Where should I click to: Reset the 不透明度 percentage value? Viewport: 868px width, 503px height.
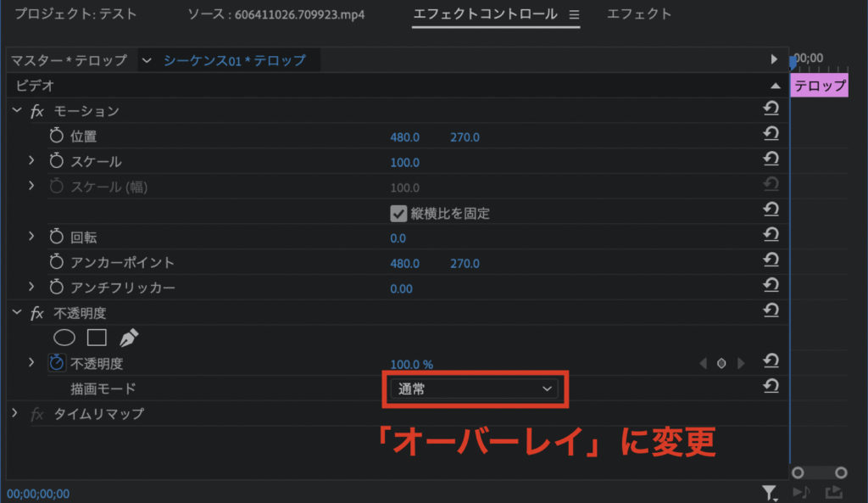[771, 361]
